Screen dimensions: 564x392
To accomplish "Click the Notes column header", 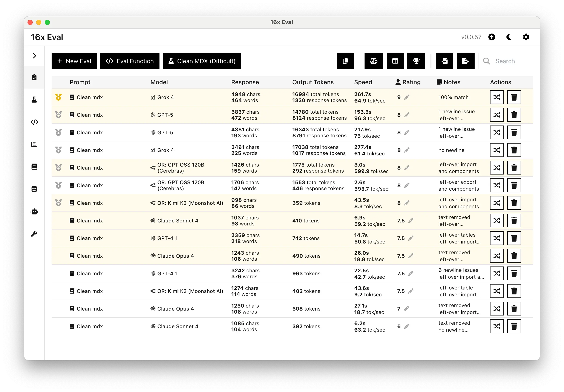I will pos(448,82).
